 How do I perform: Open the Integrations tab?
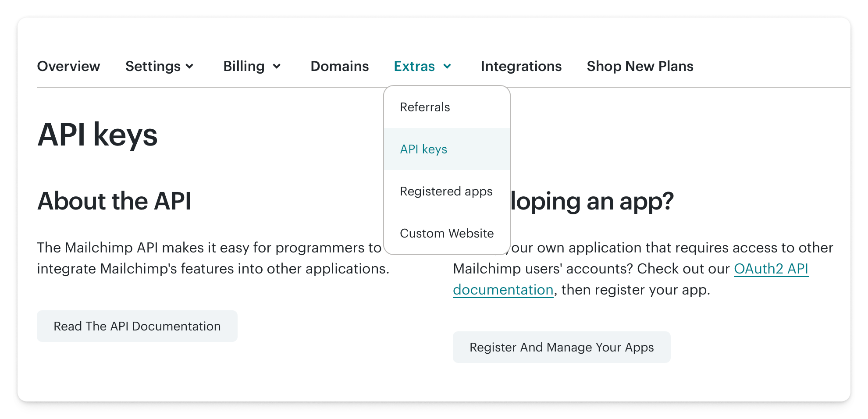[x=521, y=66]
